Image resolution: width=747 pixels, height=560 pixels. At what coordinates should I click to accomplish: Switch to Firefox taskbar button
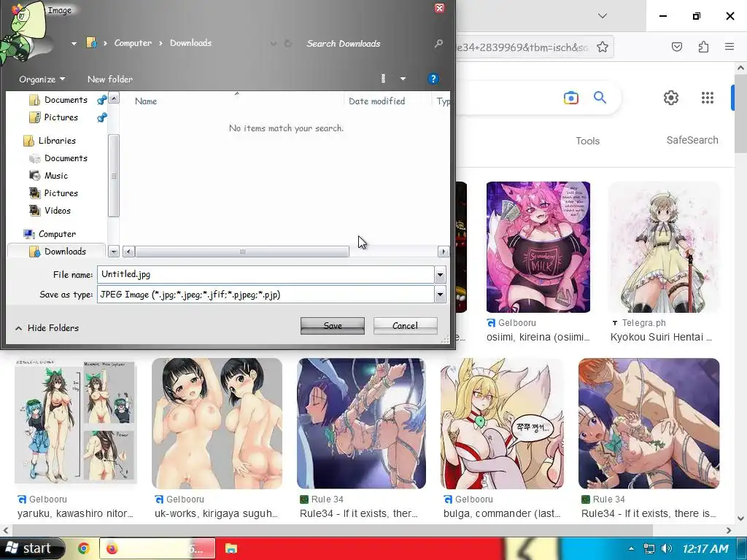click(x=158, y=548)
